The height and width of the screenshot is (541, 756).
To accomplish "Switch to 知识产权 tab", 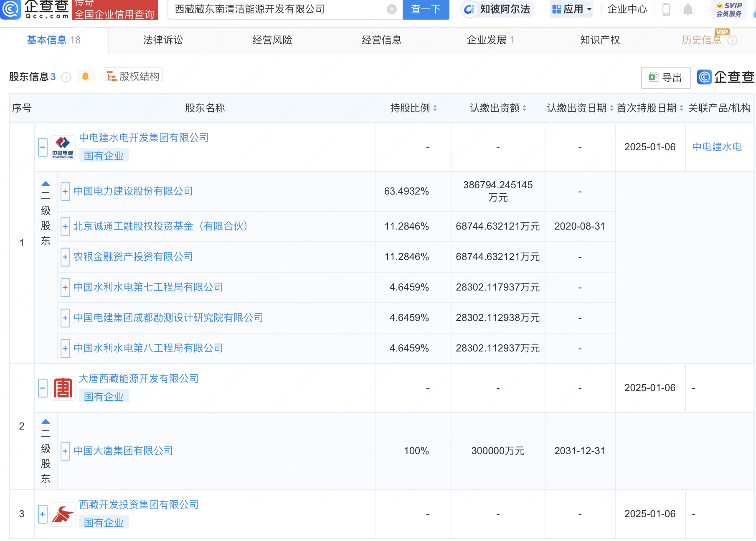I will pos(600,40).
